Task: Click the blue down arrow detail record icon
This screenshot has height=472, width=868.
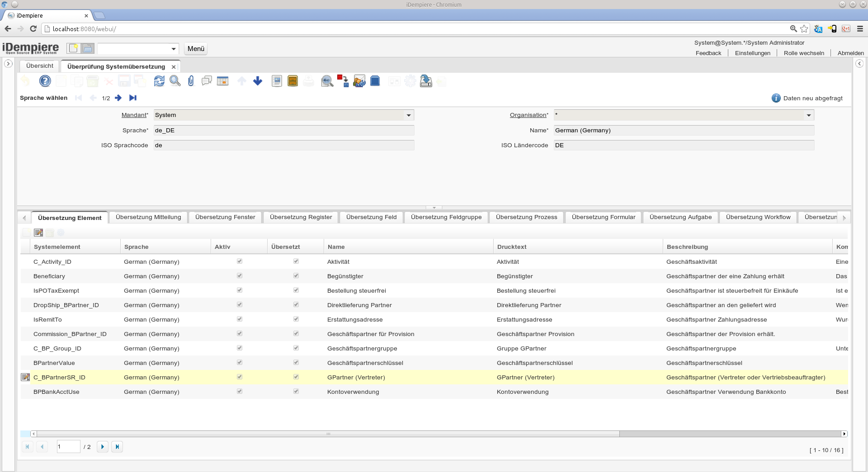Action: point(258,81)
